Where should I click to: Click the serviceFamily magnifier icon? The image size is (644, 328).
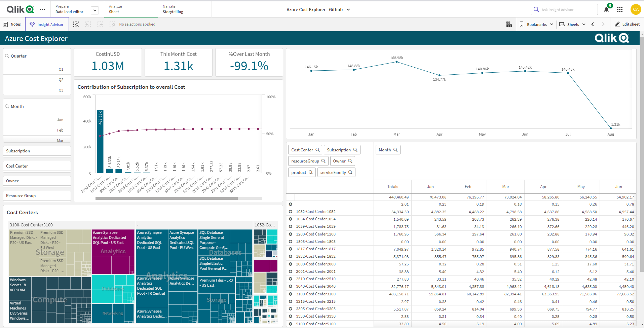pyautogui.click(x=351, y=172)
